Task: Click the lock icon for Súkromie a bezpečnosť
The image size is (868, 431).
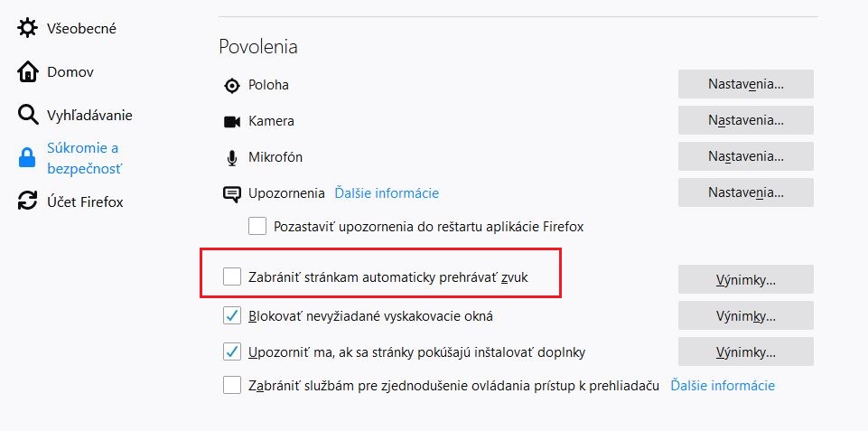Action: [x=28, y=159]
